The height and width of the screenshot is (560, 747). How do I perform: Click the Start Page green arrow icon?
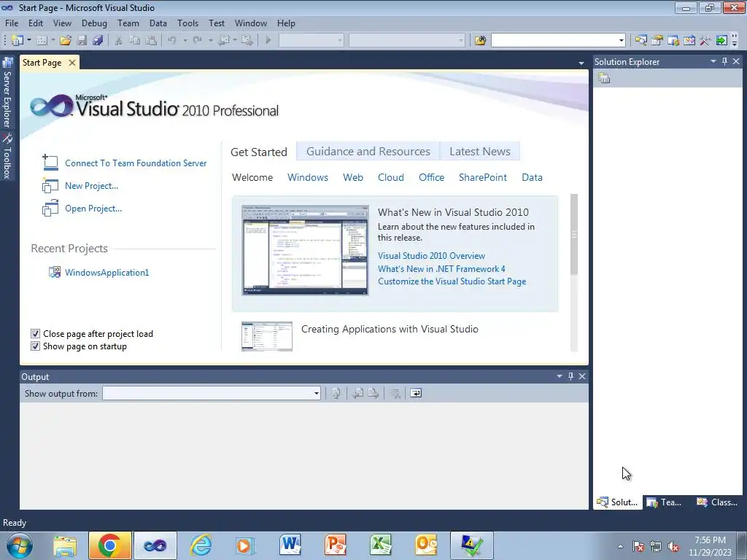click(721, 41)
